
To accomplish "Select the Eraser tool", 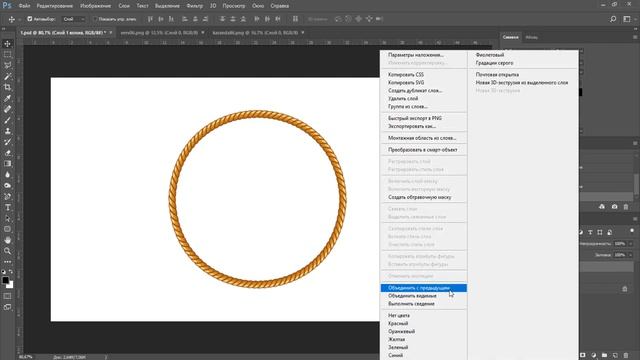I will [x=7, y=153].
